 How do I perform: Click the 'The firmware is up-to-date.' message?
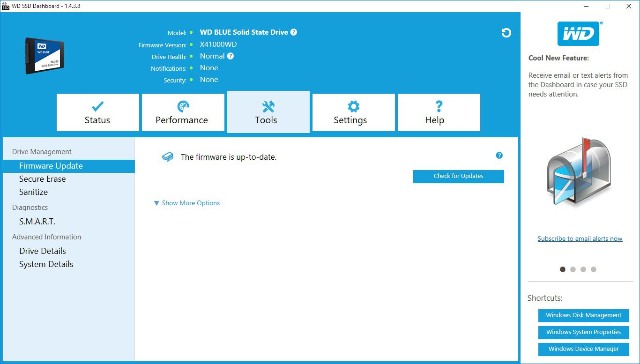coord(229,157)
